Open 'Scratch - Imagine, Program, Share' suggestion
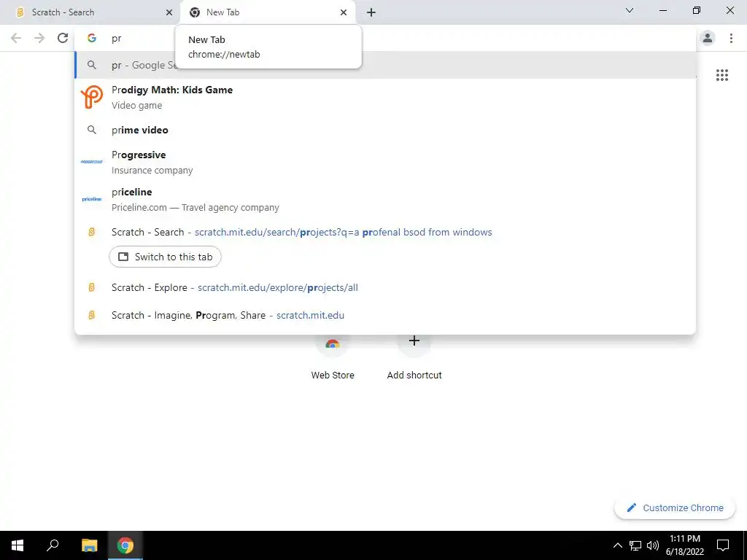747x560 pixels. (385, 315)
